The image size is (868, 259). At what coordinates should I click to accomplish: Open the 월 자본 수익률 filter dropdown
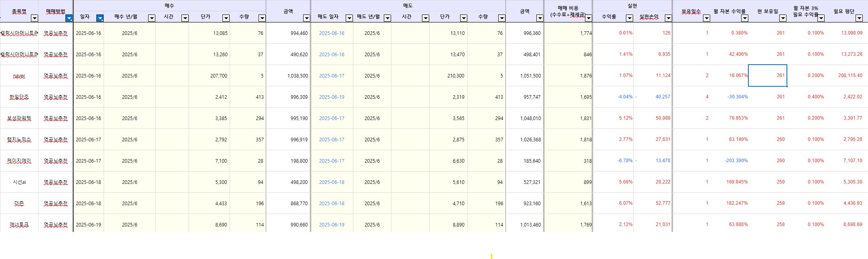(x=744, y=18)
